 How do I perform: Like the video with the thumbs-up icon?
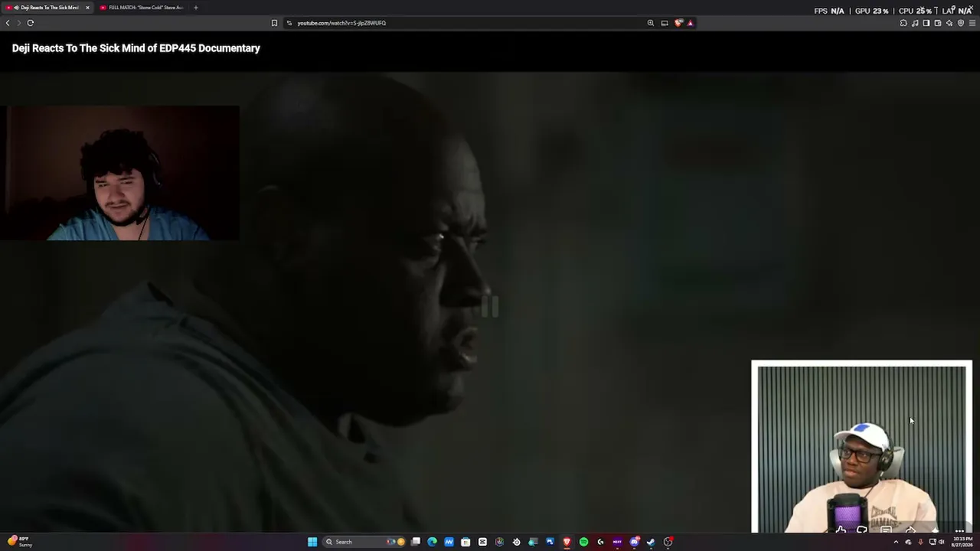point(841,530)
